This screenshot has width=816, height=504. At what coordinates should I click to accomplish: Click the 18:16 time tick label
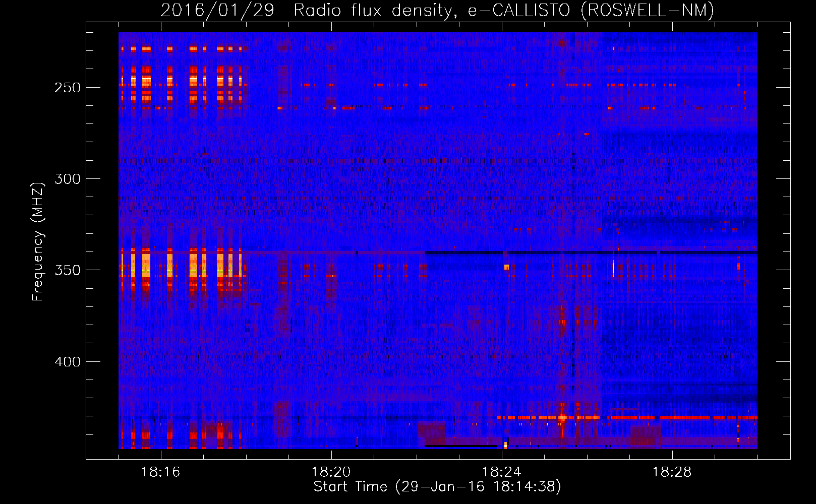point(161,472)
